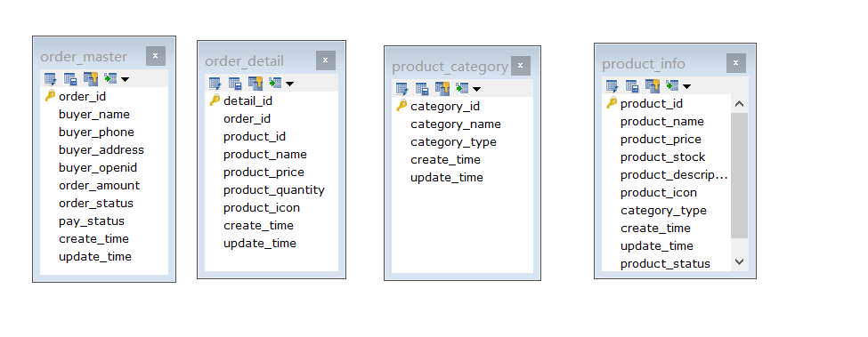
Task: Select the product_info title text
Action: (644, 64)
